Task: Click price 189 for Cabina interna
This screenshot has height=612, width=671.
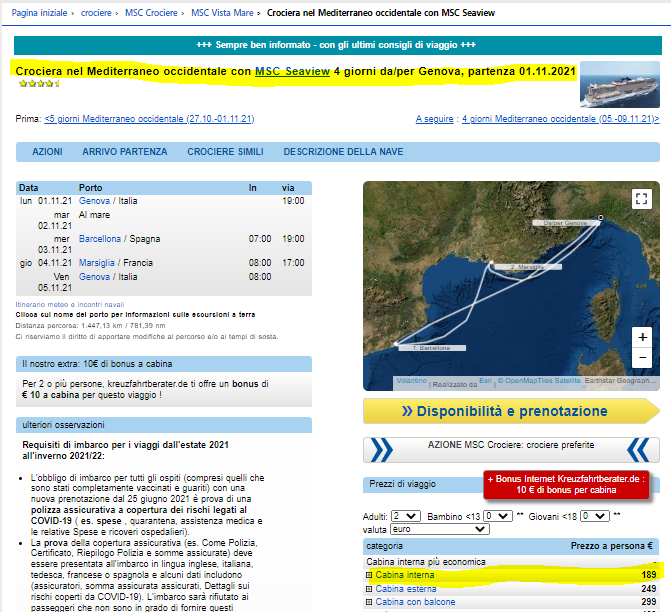Action: click(x=649, y=575)
